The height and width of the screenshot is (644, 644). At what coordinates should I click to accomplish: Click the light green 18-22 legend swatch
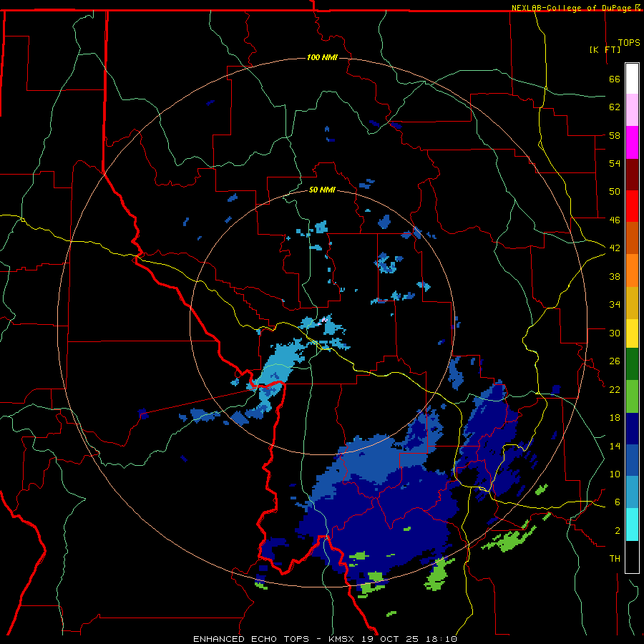pyautogui.click(x=632, y=396)
